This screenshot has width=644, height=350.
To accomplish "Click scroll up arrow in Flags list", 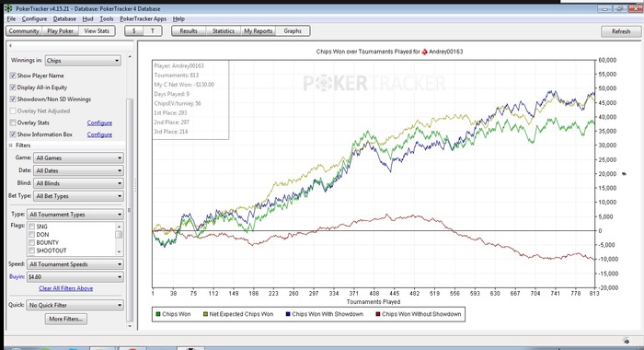I will (119, 227).
